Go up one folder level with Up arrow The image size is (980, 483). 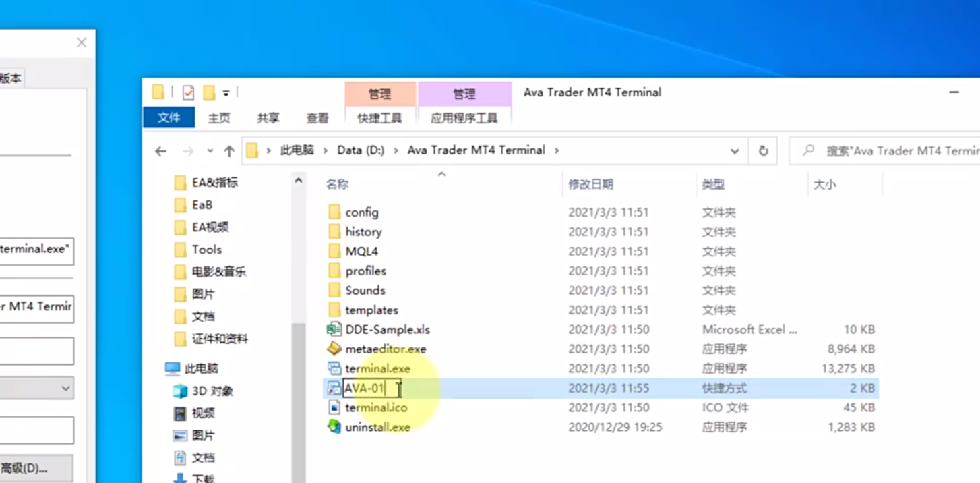tap(229, 151)
